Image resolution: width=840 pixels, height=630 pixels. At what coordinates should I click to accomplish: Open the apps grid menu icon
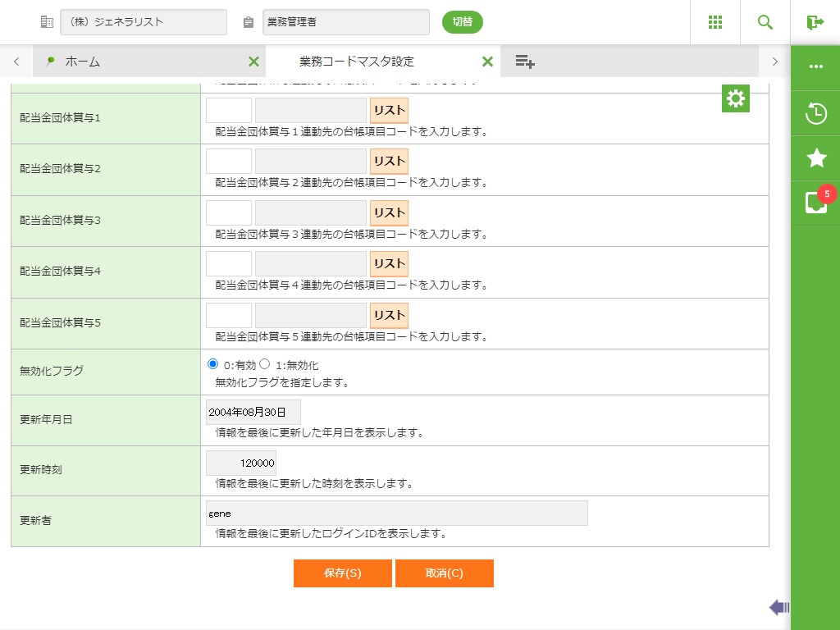coord(714,22)
